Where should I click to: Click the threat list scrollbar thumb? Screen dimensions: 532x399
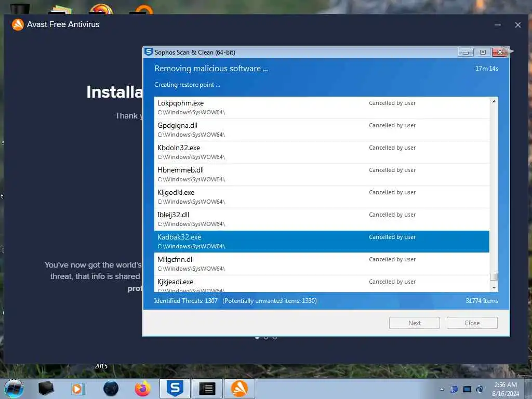coord(494,276)
